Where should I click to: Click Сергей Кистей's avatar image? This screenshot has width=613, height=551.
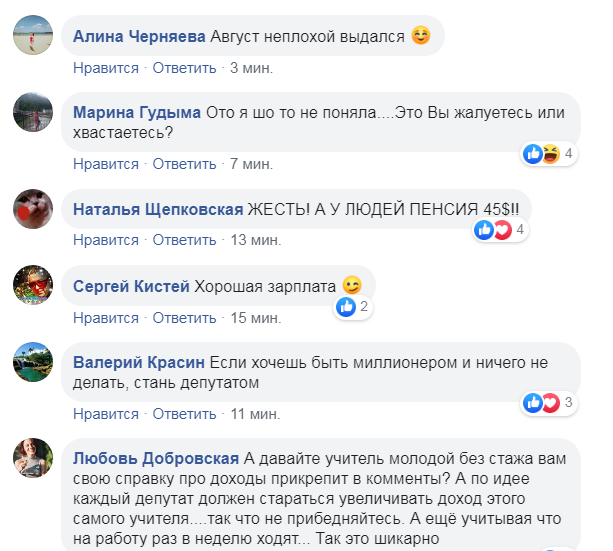coord(32,286)
